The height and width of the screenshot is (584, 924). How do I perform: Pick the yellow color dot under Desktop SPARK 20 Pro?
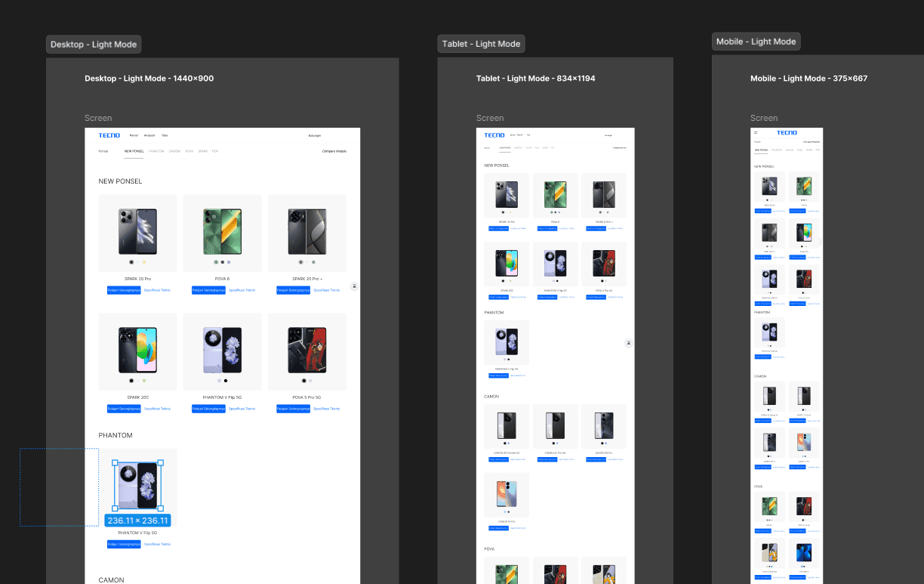(144, 262)
